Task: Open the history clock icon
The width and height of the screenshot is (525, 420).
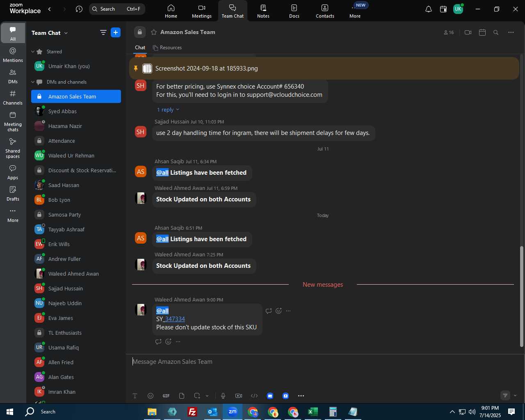Action: (x=79, y=9)
